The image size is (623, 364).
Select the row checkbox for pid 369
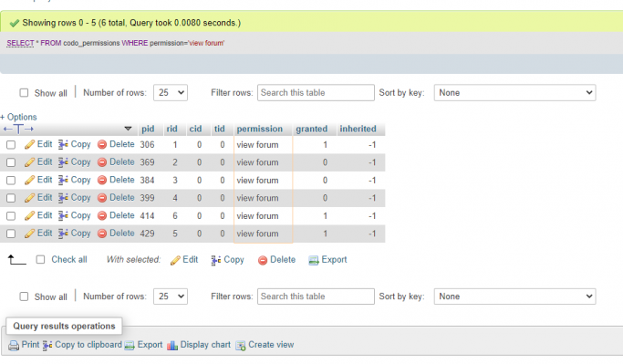pyautogui.click(x=11, y=162)
